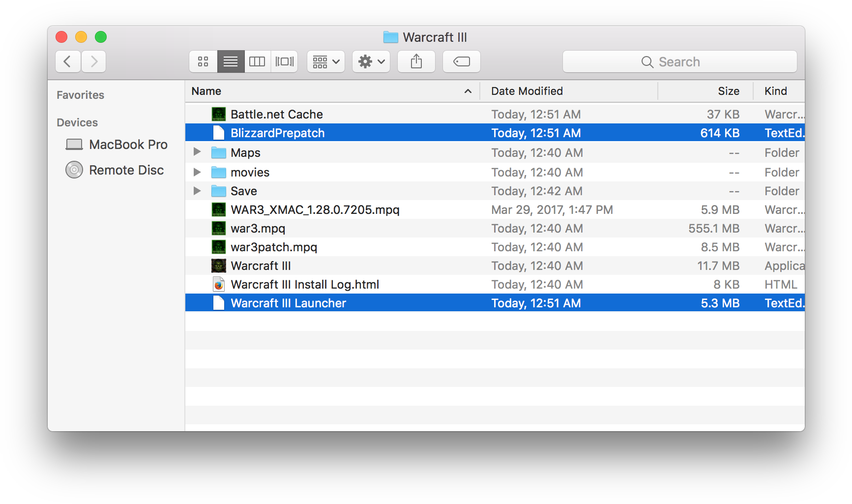The image size is (852, 504).
Task: Click the Devices sidebar heading
Action: point(77,122)
